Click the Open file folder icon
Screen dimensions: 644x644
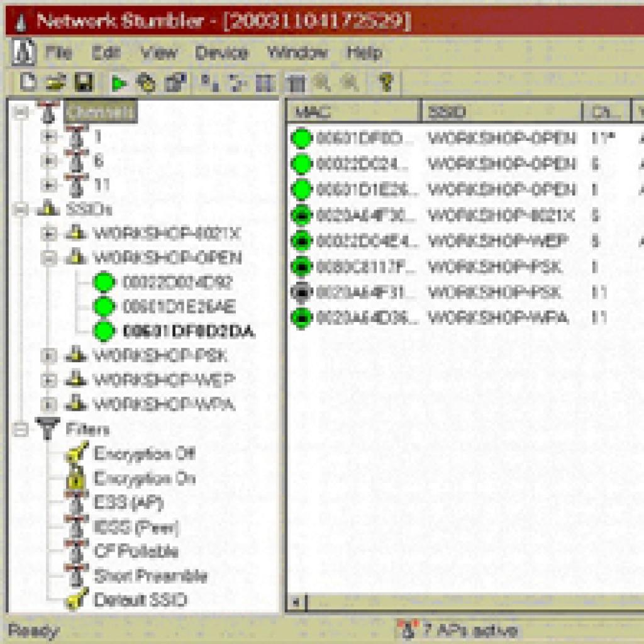55,82
